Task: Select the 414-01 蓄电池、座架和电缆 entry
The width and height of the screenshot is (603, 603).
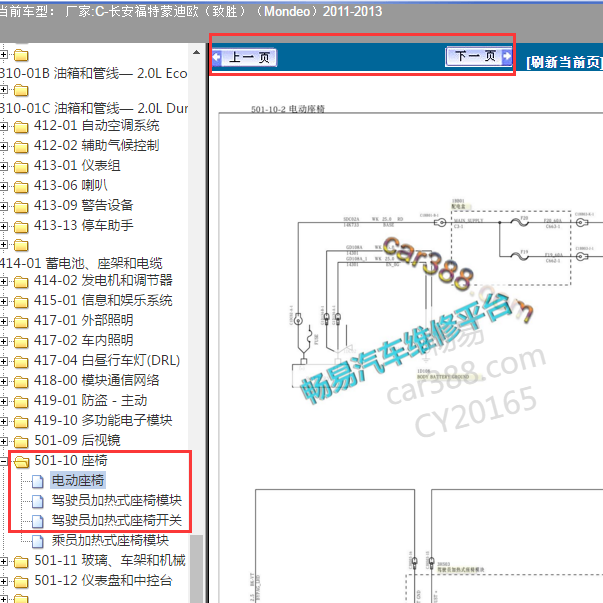Action: (x=81, y=263)
